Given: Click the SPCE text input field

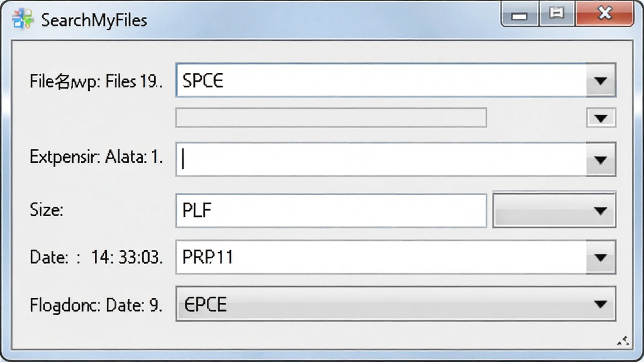Looking at the screenshot, I should pyautogui.click(x=381, y=80).
